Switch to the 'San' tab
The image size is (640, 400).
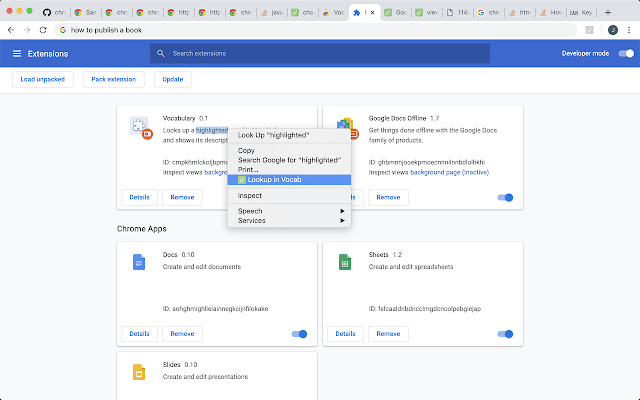click(85, 13)
